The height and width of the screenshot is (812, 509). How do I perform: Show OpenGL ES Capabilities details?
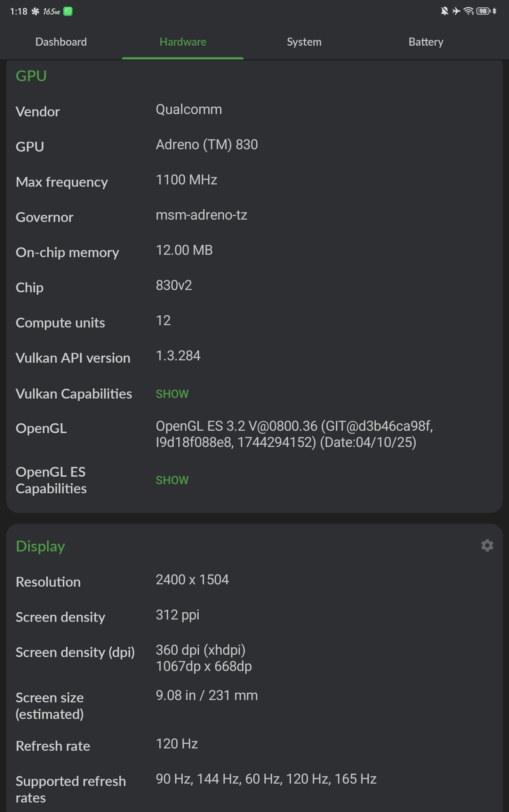click(172, 480)
